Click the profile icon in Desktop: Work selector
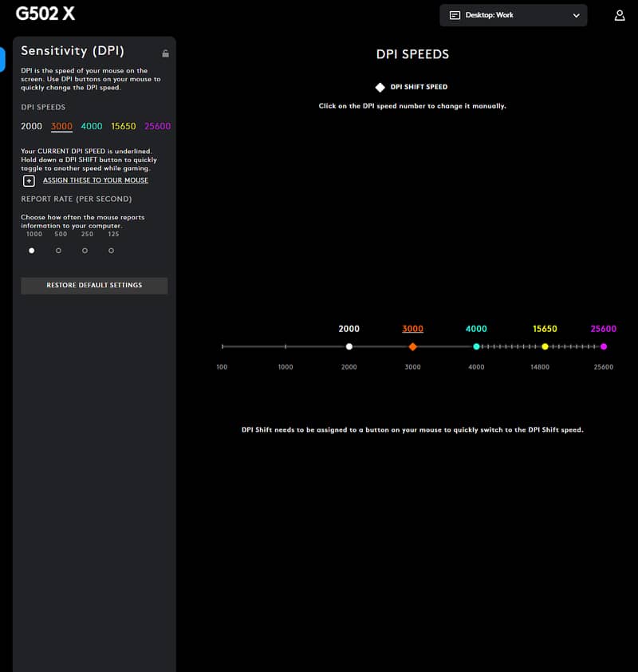Viewport: 638px width, 672px height. 455,15
